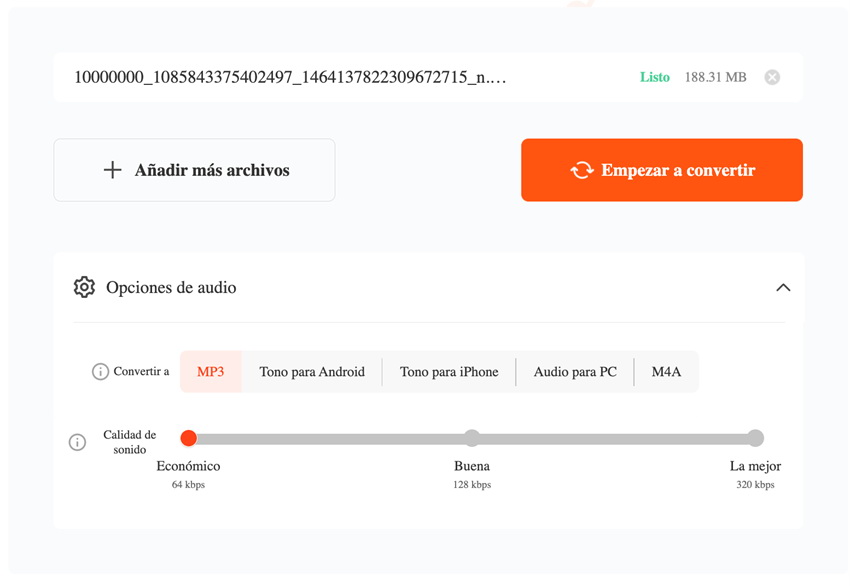Click the uploaded file name row
Image resolution: width=850 pixels, height=586 pixels.
pos(428,78)
